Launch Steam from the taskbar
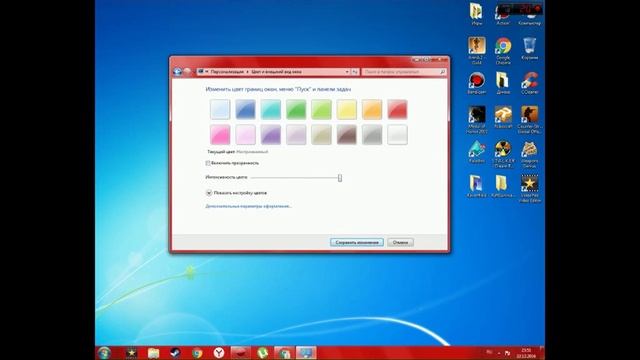640x360 pixels. (x=175, y=353)
